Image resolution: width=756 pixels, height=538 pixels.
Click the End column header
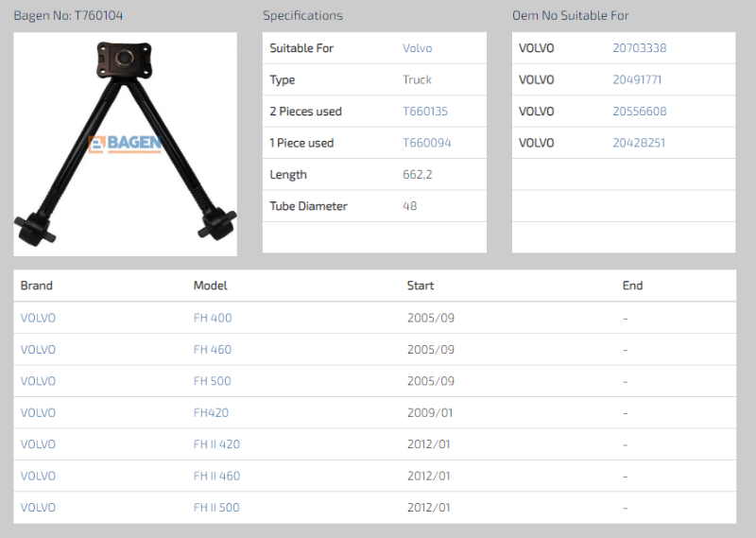(x=632, y=286)
